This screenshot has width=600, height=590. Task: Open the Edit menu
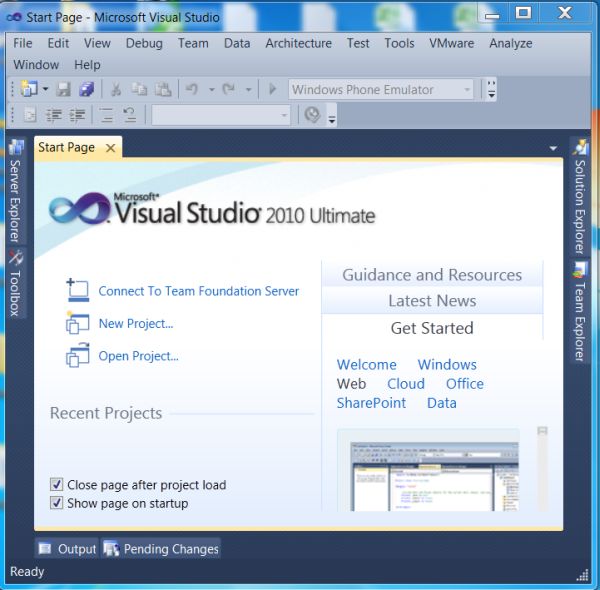click(x=58, y=43)
